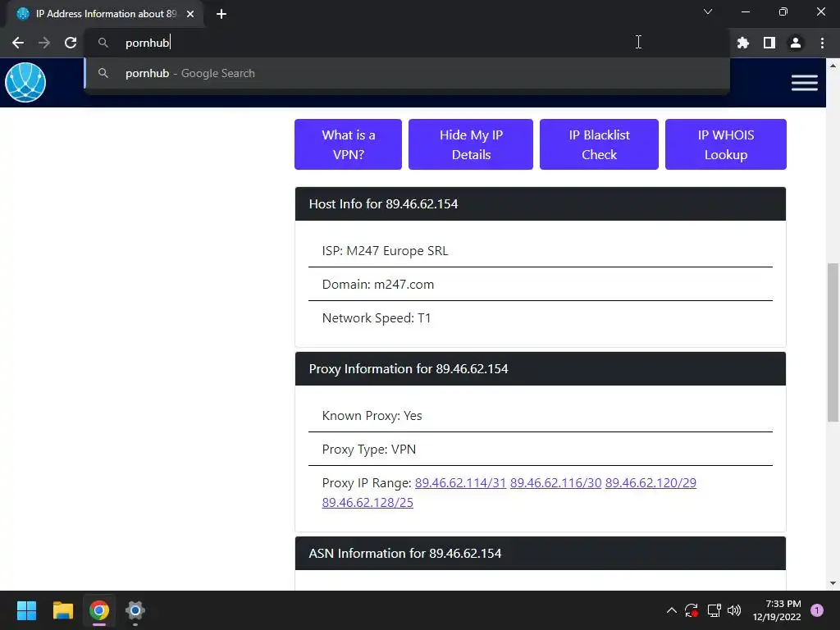Open the notification badge showing 1
Image resolution: width=840 pixels, height=630 pixels.
pos(817,610)
